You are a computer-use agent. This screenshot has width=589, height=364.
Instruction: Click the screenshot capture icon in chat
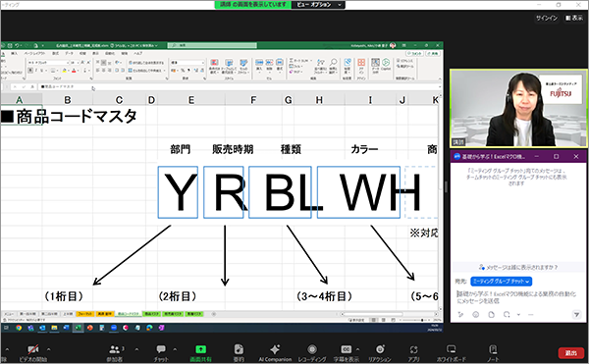(x=507, y=315)
